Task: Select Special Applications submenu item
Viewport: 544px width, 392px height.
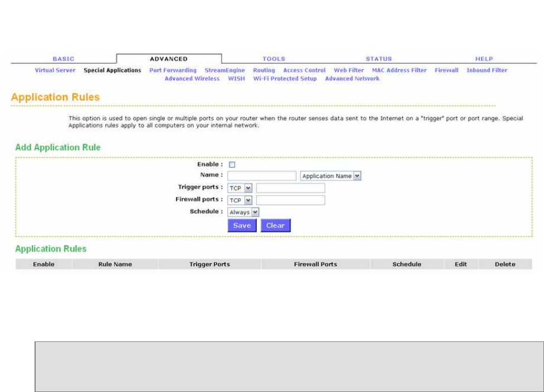Action: pos(112,70)
